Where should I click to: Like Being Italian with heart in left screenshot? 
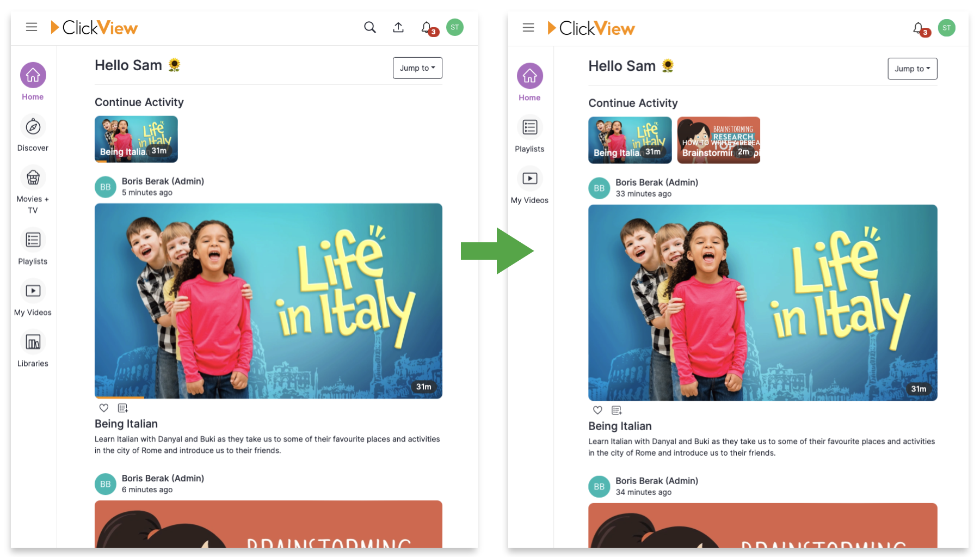click(x=104, y=408)
